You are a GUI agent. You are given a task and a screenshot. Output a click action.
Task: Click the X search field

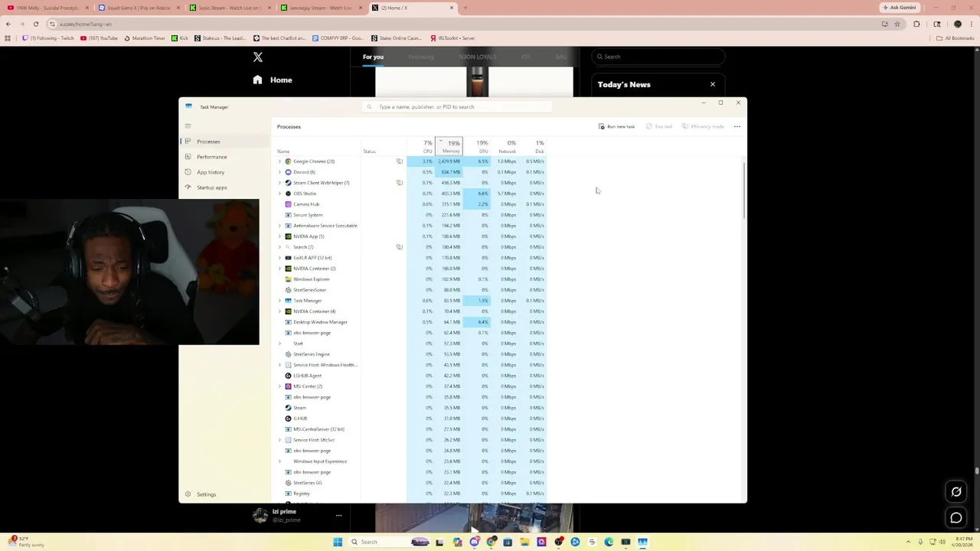pyautogui.click(x=658, y=57)
